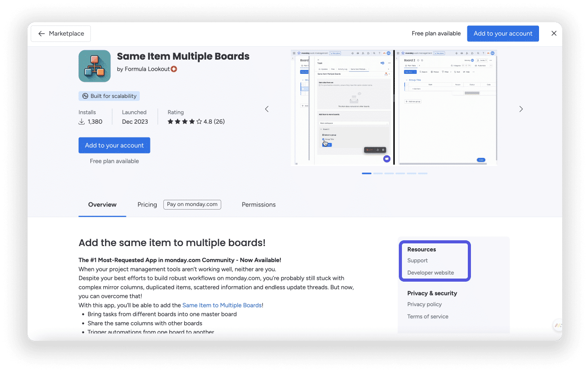The width and height of the screenshot is (588, 372).
Task: Switch to the Overview tab
Action: [x=102, y=205]
